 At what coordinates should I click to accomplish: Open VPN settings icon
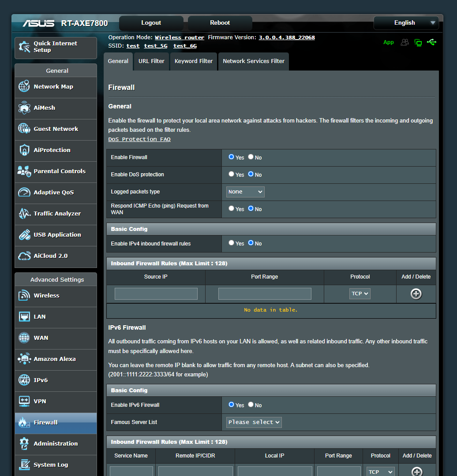point(24,401)
